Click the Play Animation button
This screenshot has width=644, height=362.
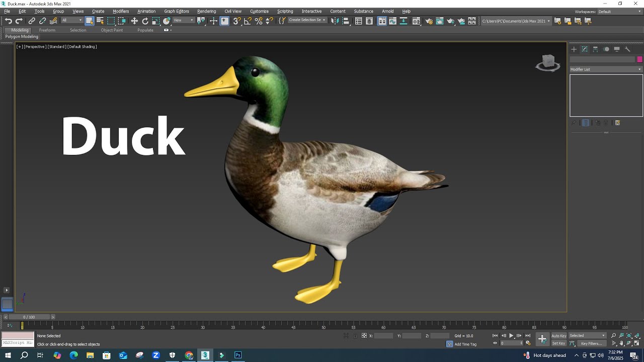tap(511, 335)
